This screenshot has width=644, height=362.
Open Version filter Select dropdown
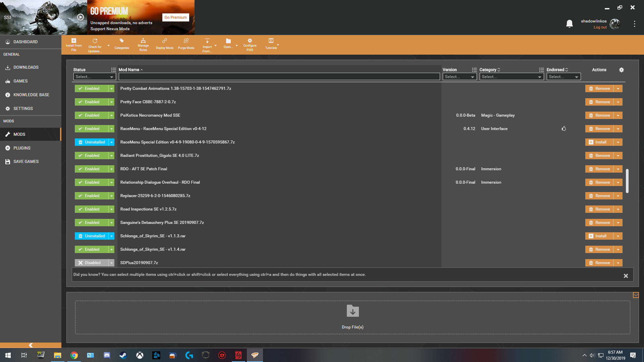point(460,77)
